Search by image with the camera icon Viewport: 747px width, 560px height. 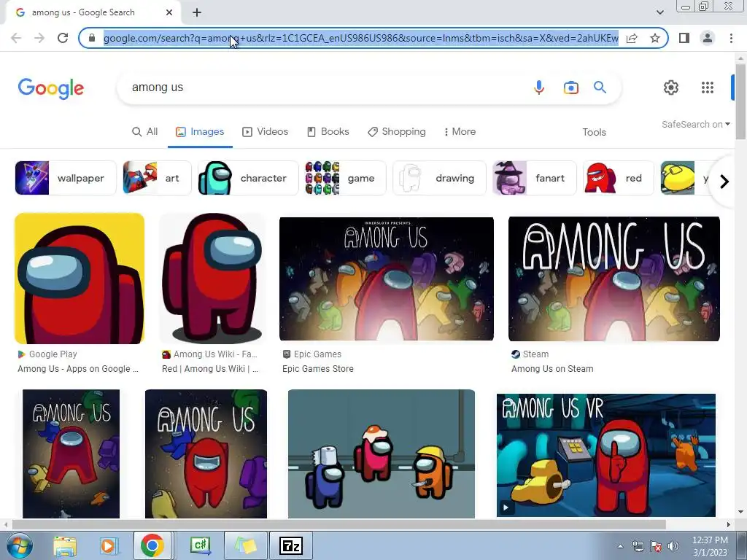570,87
